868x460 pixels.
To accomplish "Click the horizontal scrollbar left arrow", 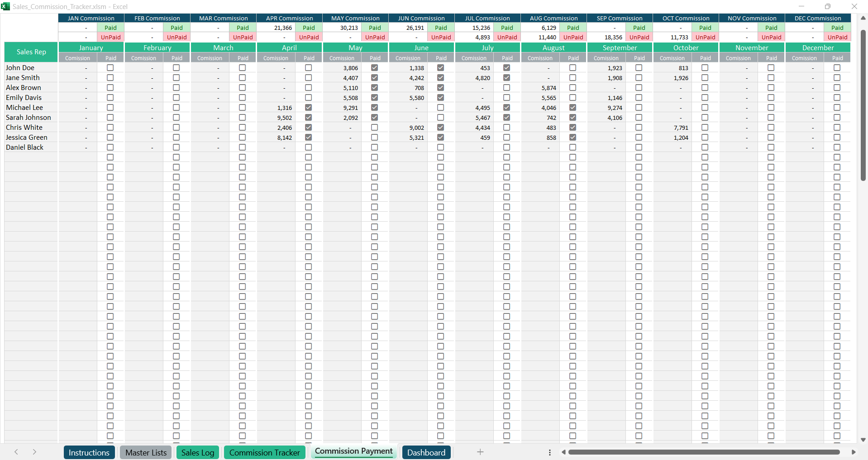I will tap(563, 452).
